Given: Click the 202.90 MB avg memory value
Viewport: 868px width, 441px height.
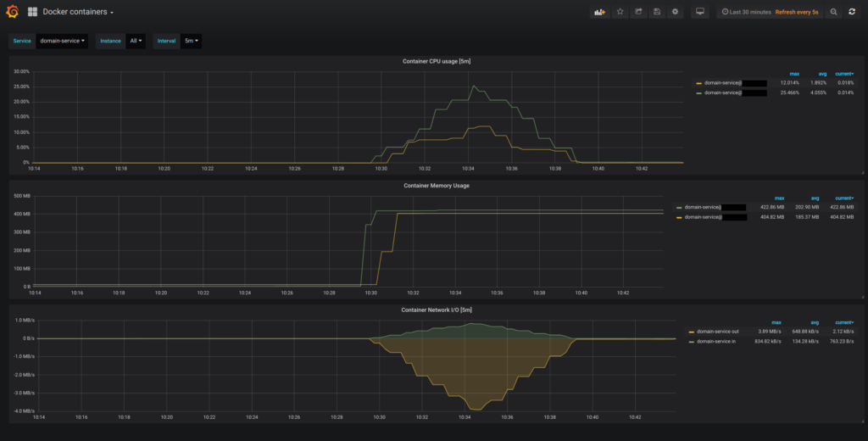Looking at the screenshot, I should tap(808, 207).
